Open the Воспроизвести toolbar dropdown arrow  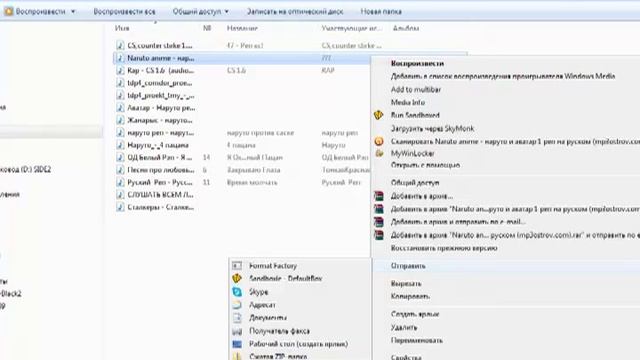point(73,11)
